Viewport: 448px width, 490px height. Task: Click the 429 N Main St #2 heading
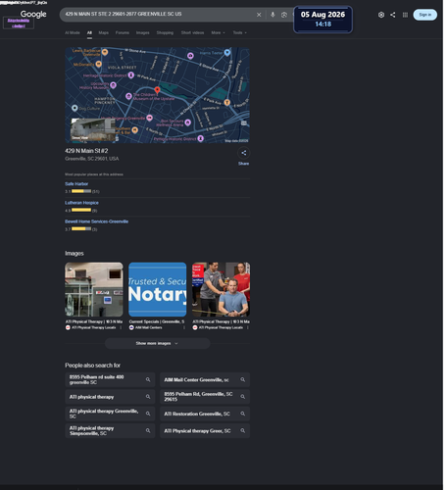[x=87, y=152]
